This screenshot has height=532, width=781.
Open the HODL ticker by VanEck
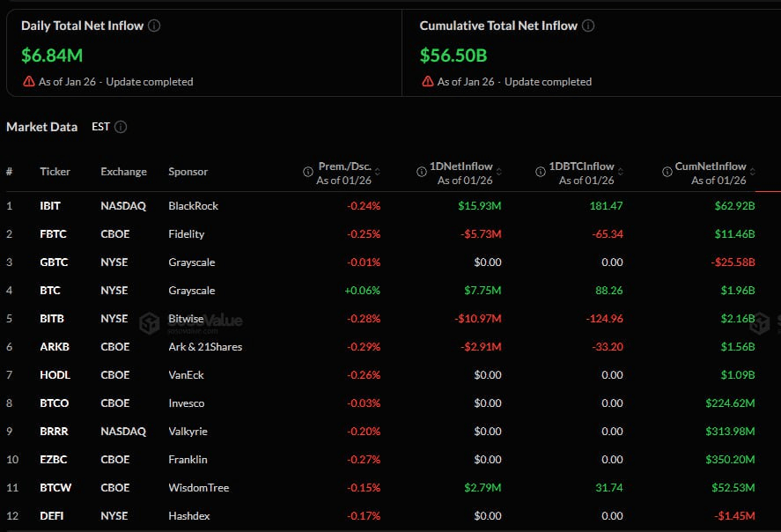[x=54, y=374]
